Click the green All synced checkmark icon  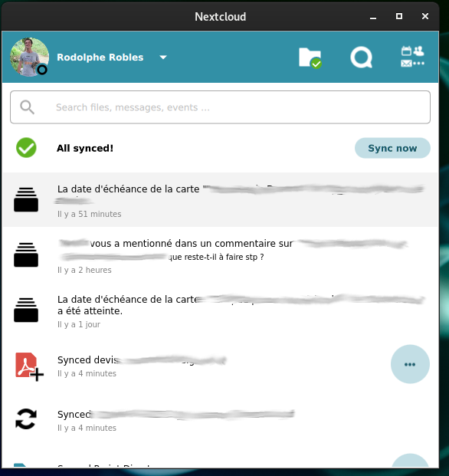click(26, 148)
